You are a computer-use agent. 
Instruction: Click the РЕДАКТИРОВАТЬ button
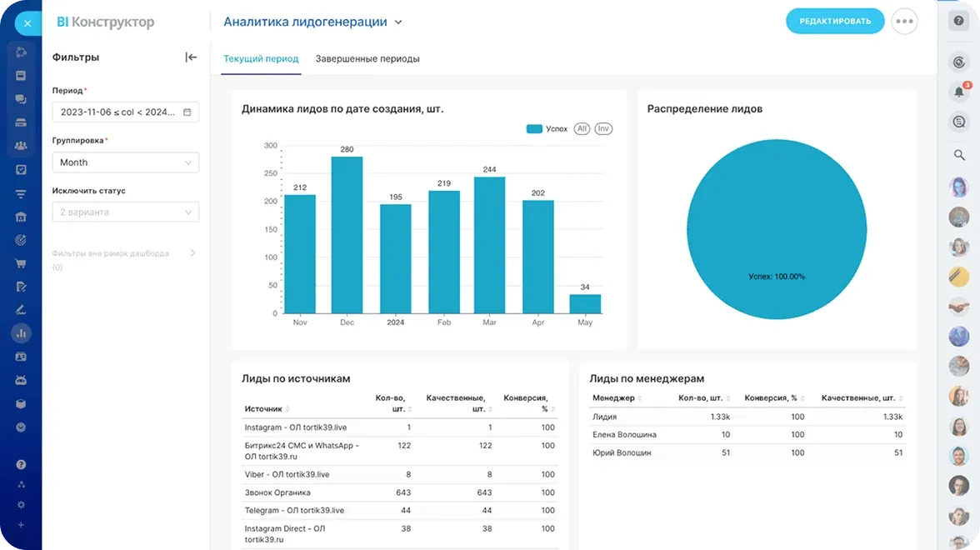[835, 22]
